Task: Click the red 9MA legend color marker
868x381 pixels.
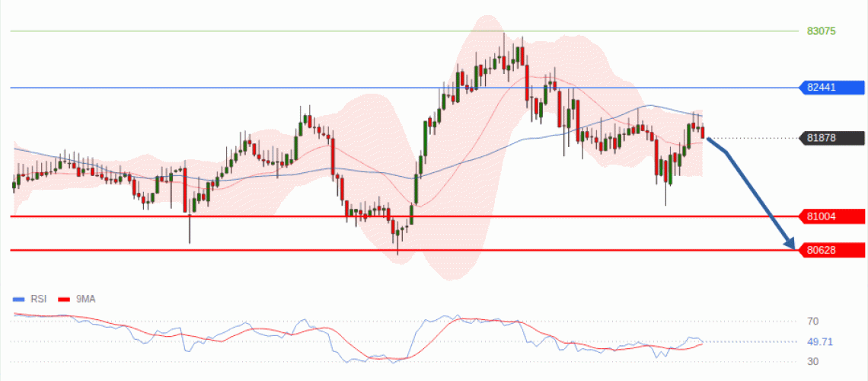Action: pos(64,299)
